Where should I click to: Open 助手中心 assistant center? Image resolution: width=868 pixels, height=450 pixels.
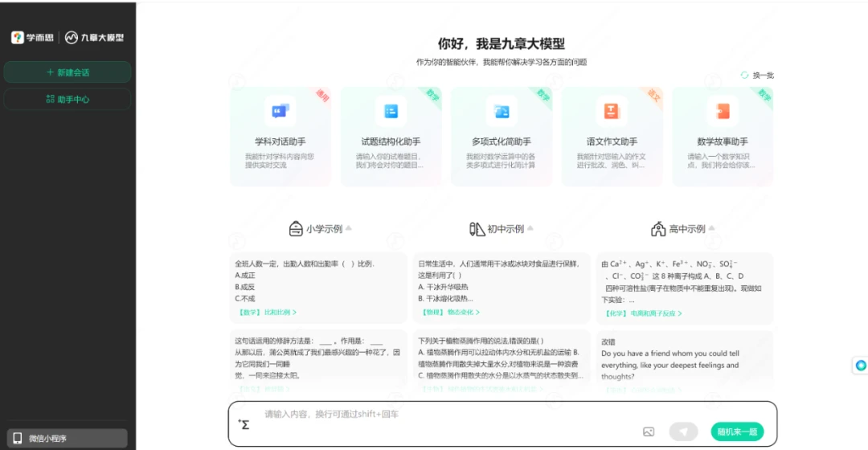click(x=68, y=99)
